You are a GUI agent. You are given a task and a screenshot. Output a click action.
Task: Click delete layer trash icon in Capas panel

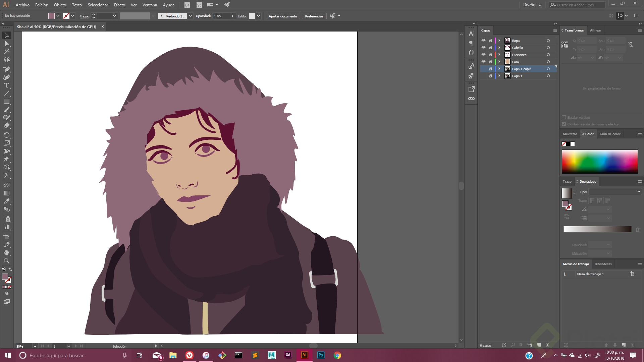547,345
